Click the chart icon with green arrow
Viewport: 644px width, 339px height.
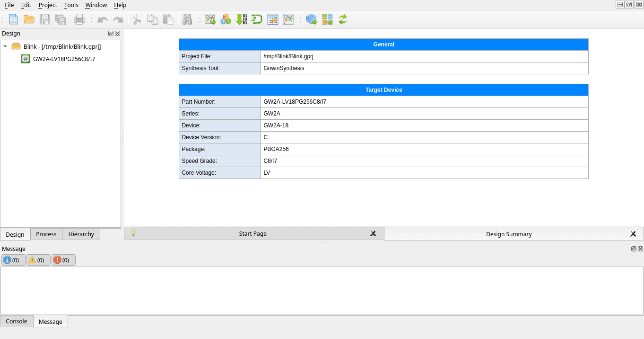click(x=210, y=19)
